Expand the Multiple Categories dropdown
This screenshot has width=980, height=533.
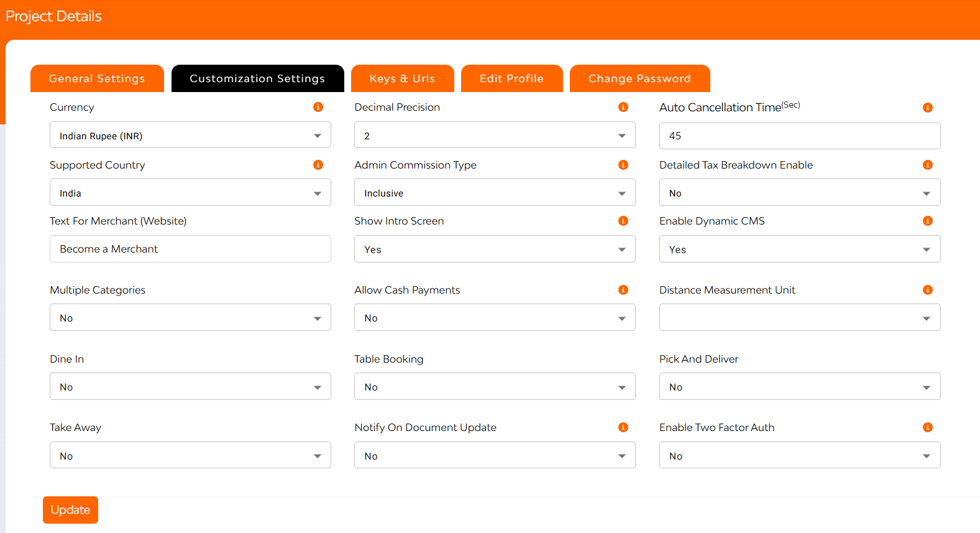[190, 317]
